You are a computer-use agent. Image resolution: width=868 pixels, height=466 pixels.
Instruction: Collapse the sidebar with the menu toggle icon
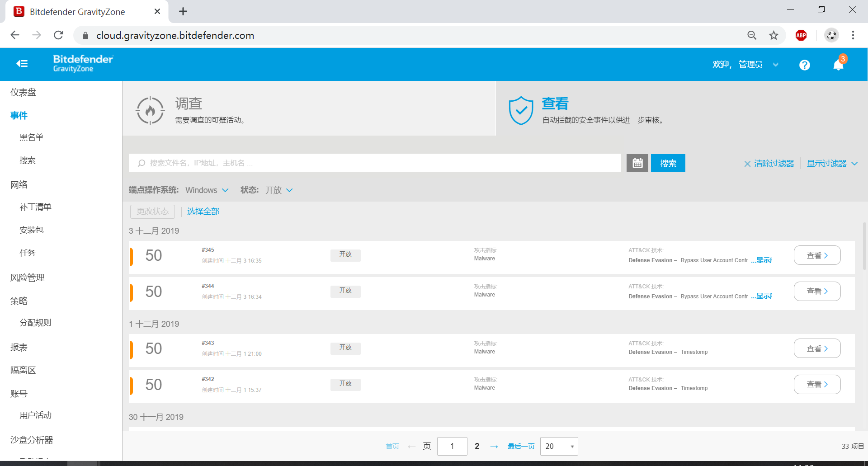(x=22, y=64)
